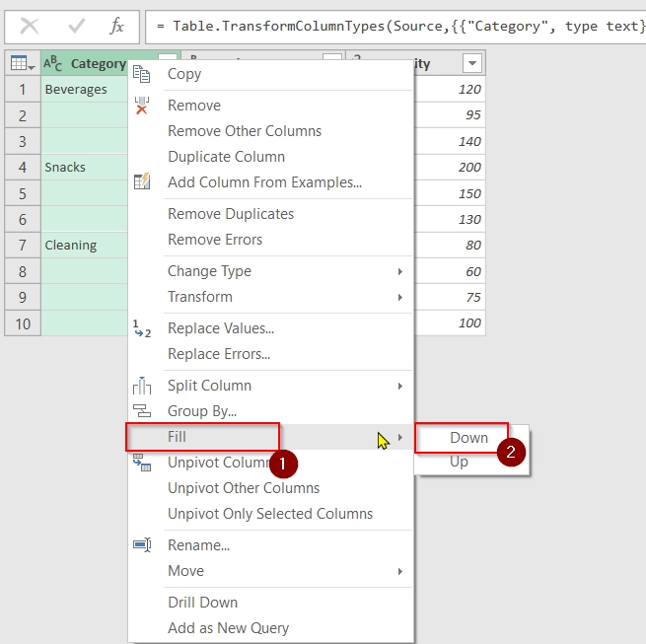Click the ABC data type icon on Category
The height and width of the screenshot is (644, 646).
pyautogui.click(x=52, y=63)
